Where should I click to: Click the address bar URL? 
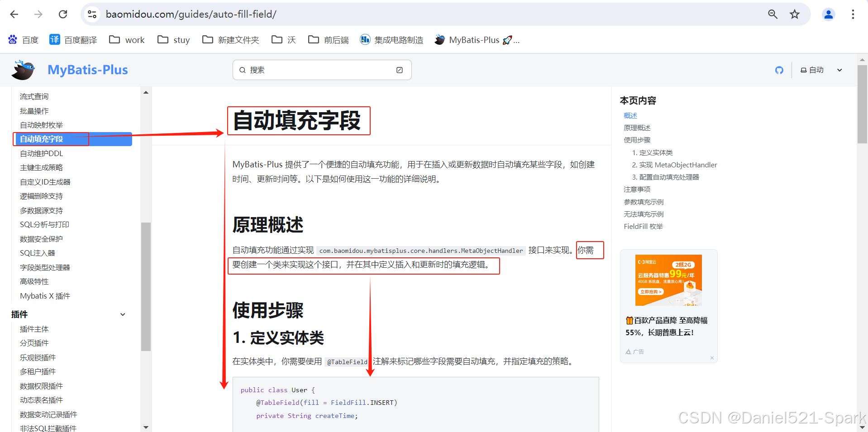191,14
